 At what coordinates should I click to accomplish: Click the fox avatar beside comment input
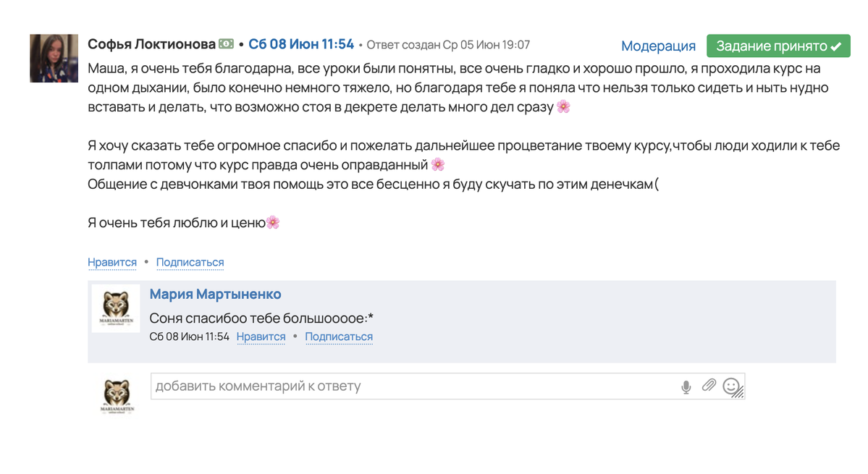pos(116,396)
